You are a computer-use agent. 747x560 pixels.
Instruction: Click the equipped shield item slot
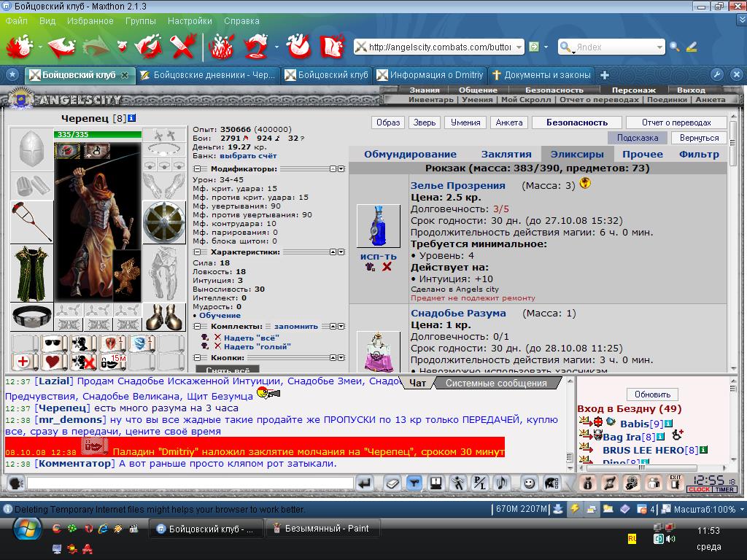pos(164,222)
